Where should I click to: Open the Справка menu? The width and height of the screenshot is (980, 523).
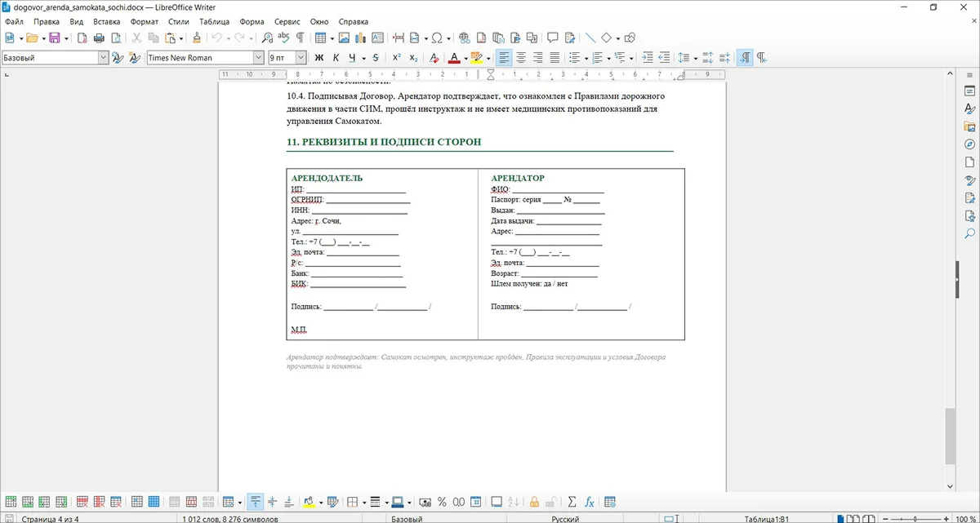[x=353, y=22]
